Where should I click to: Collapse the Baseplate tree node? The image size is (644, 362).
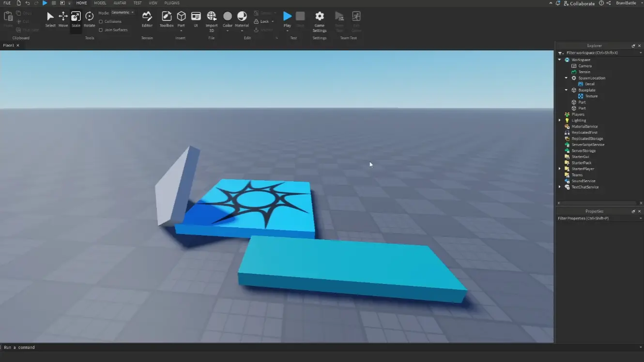567,90
